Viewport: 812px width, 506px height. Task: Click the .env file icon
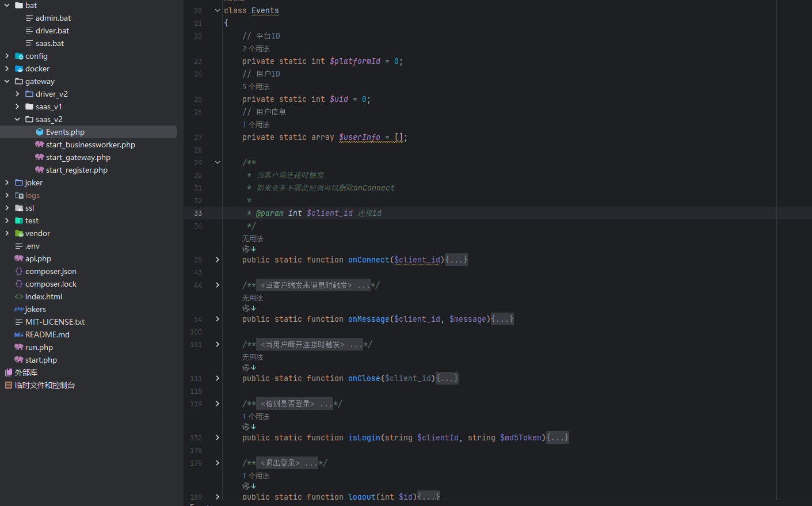19,246
